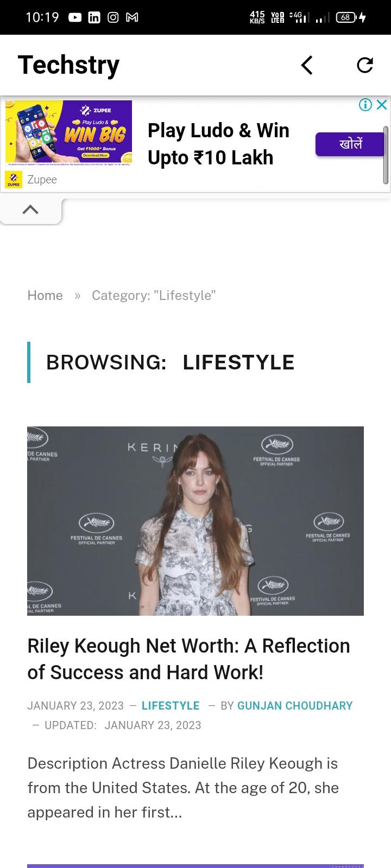391x868 pixels.
Task: View author Gunjan Choudhary's page
Action: 295,706
